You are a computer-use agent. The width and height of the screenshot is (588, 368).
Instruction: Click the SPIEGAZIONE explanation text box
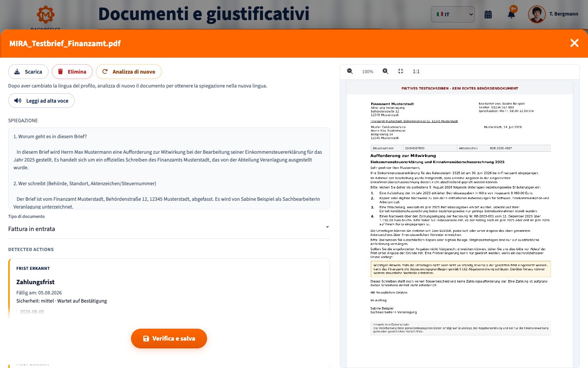pos(169,168)
